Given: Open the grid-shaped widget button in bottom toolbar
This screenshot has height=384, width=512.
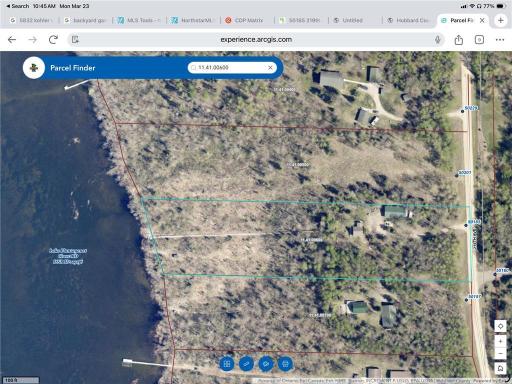Looking at the screenshot, I should click(x=227, y=364).
